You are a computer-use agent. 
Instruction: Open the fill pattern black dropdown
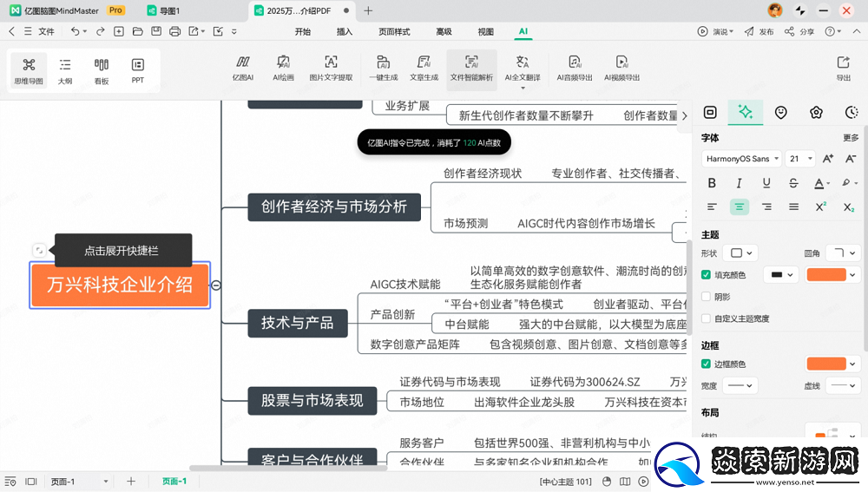coord(781,274)
